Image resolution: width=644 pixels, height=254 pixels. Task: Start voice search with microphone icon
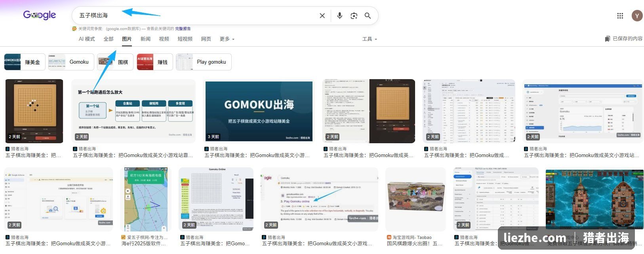(x=339, y=15)
